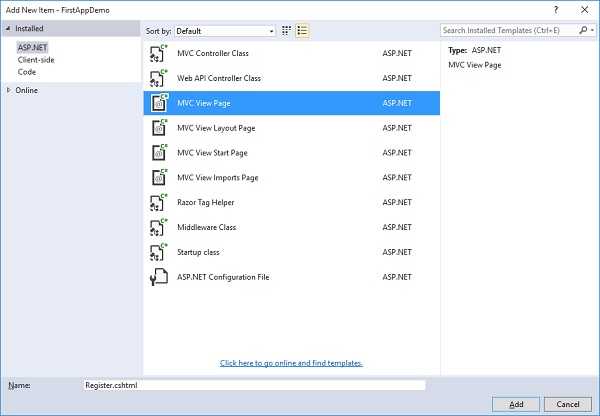600x416 pixels.
Task: Select the MVC View Page label
Action: [204, 103]
